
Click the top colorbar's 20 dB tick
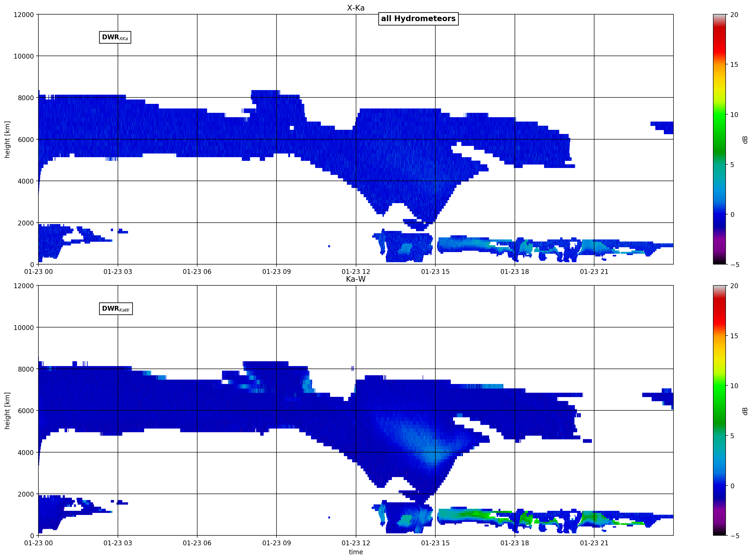click(734, 14)
